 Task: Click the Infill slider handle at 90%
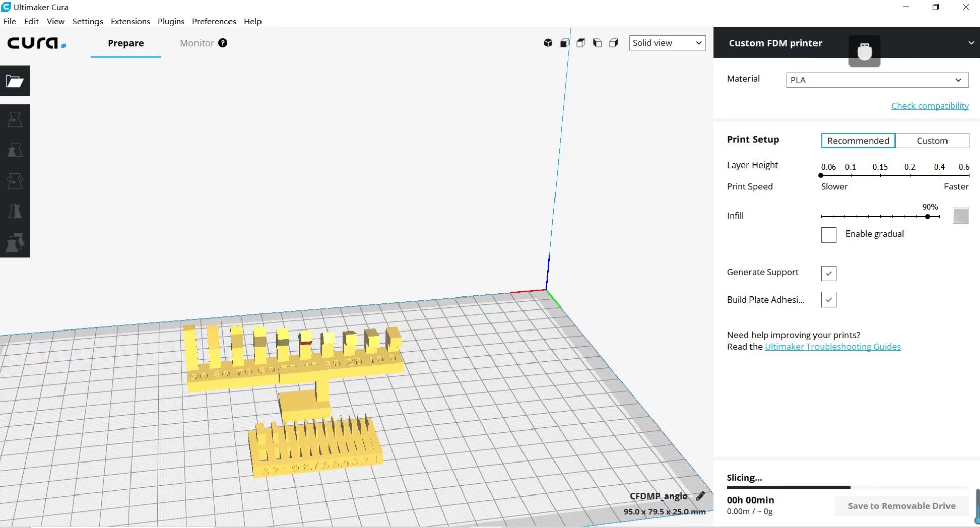click(x=928, y=217)
